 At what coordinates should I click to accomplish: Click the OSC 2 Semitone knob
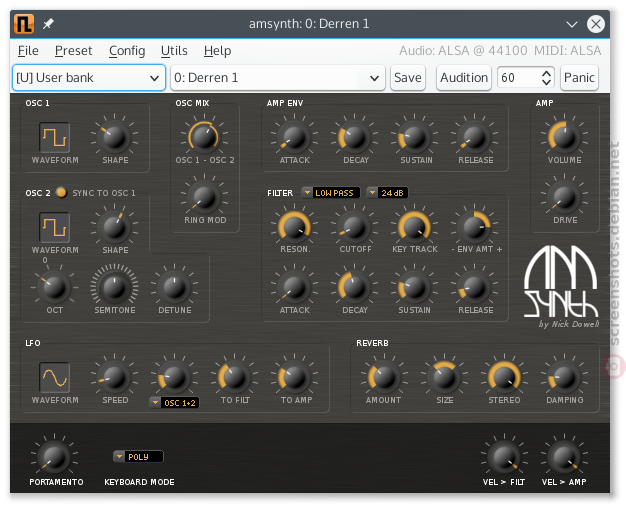coord(115,287)
